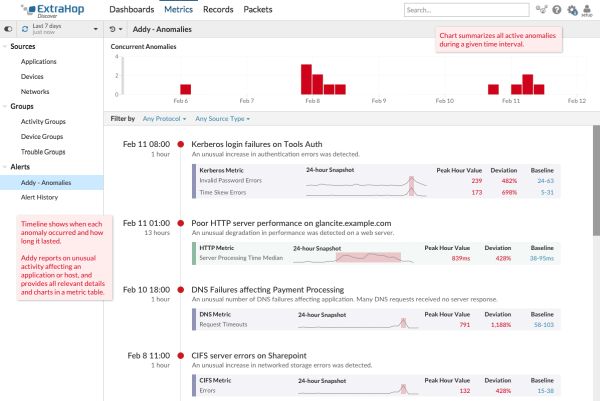Click the vertical scrollbar of the anomalies list
This screenshot has height=401, width=600.
coord(596,181)
